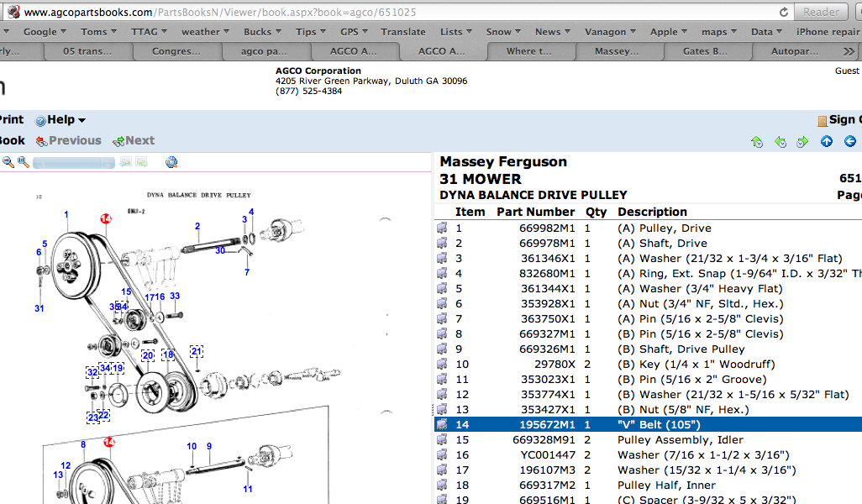Open the Toms bookmarks folder
Image resolution: width=862 pixels, height=504 pixels.
tap(98, 32)
